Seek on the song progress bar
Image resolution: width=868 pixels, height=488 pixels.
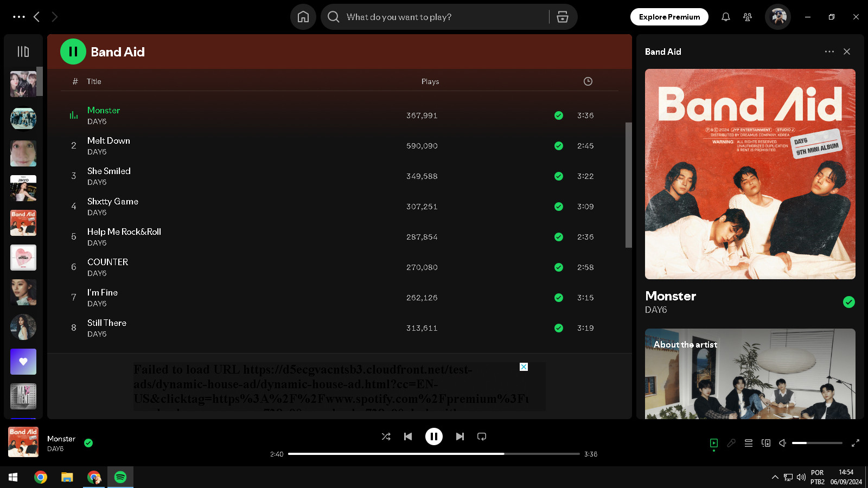[x=434, y=454]
